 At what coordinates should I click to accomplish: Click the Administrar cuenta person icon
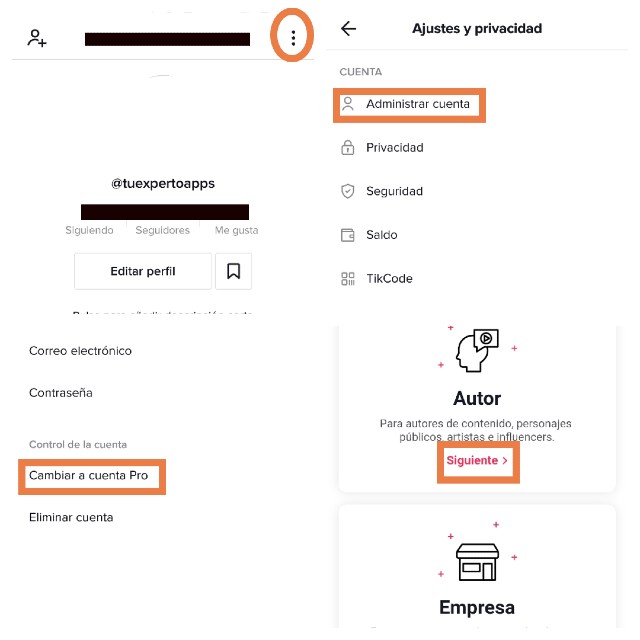coord(348,104)
